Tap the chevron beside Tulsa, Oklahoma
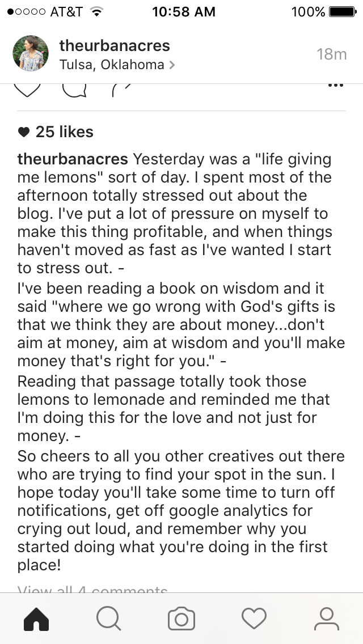This screenshot has height=644, width=363. 172,65
